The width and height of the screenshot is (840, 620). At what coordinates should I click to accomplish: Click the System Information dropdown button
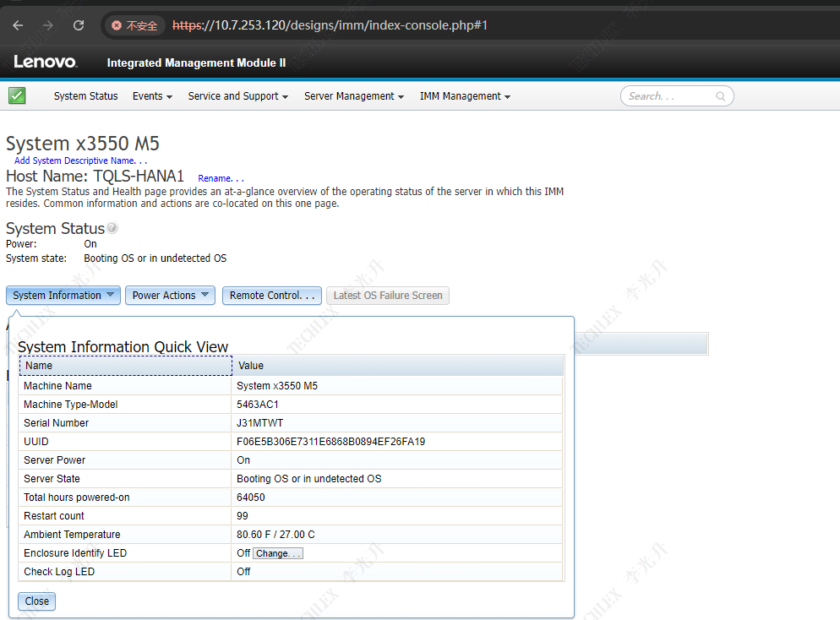pos(63,295)
